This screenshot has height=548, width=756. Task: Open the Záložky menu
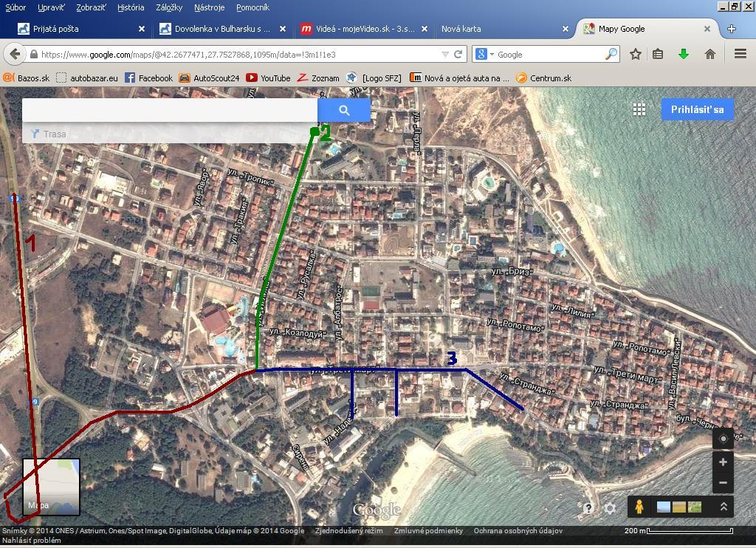pyautogui.click(x=169, y=7)
